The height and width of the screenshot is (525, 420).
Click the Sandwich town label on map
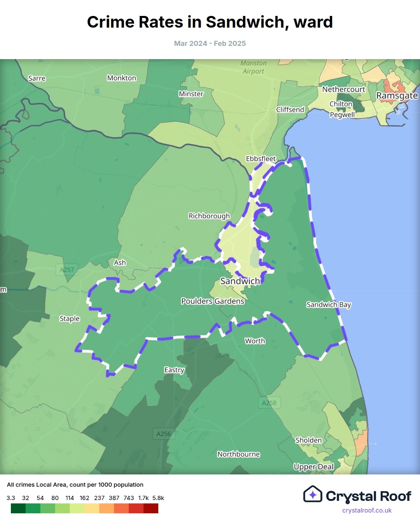pyautogui.click(x=240, y=281)
